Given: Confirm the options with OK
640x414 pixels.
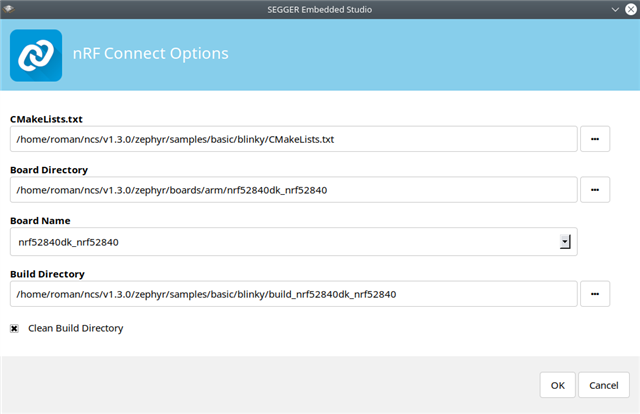Looking at the screenshot, I should [558, 385].
